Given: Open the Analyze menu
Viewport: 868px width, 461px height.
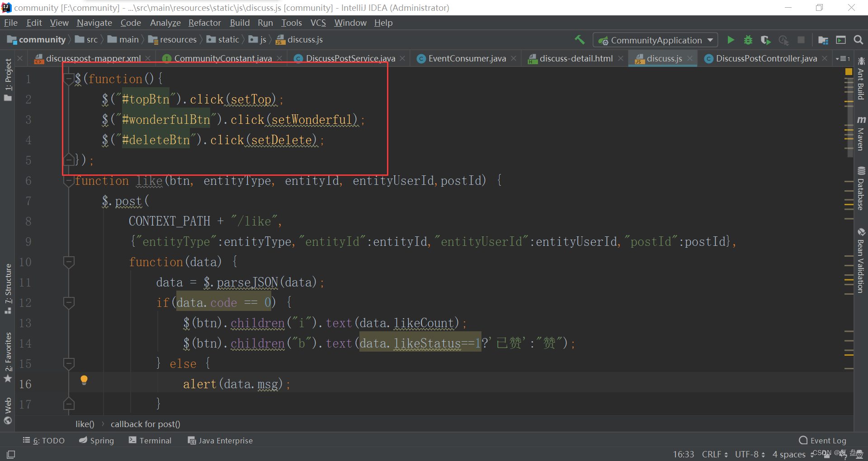Looking at the screenshot, I should 165,23.
